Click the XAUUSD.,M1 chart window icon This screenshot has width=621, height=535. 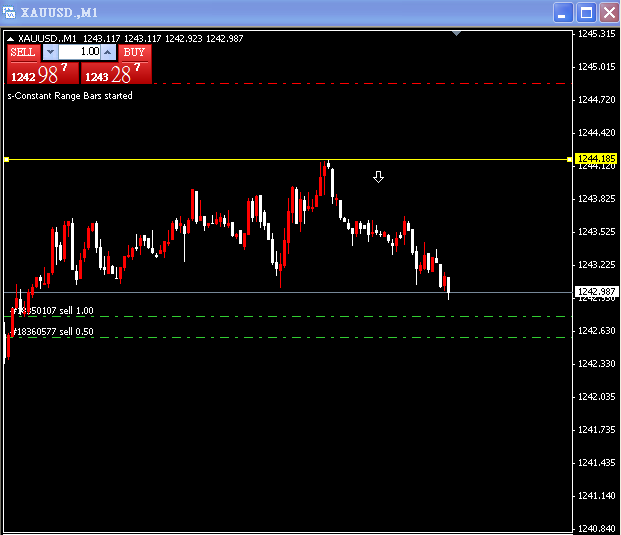[9, 13]
